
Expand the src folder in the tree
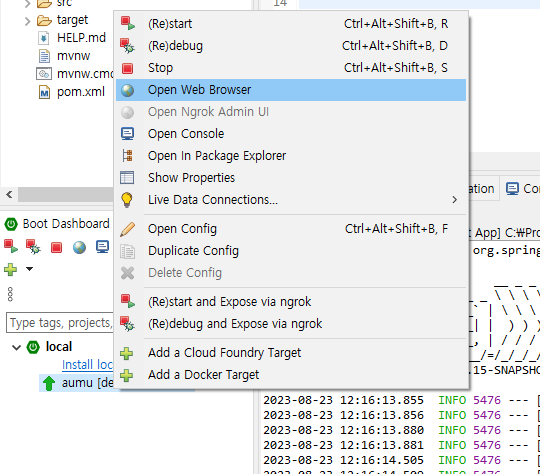[28, 4]
